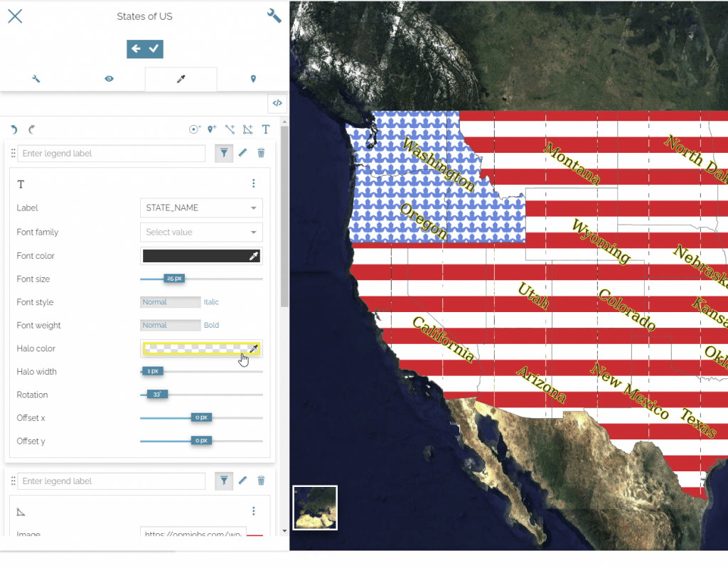
Task: Open the Halo color picker
Action: pyautogui.click(x=201, y=348)
